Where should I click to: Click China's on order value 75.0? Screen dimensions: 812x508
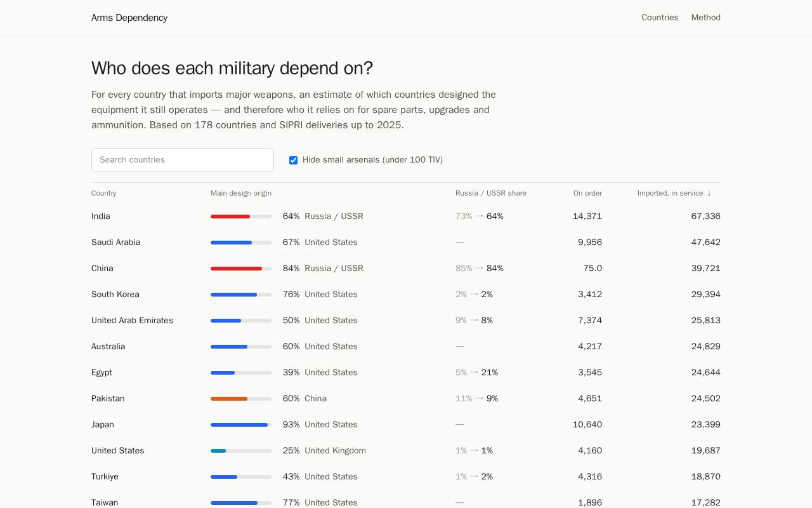pyautogui.click(x=593, y=269)
